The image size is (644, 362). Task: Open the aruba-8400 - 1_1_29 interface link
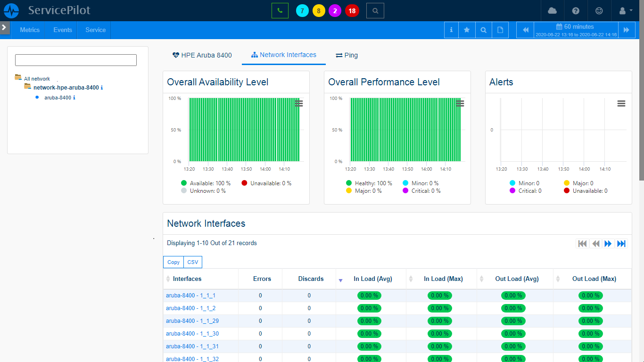(192, 321)
